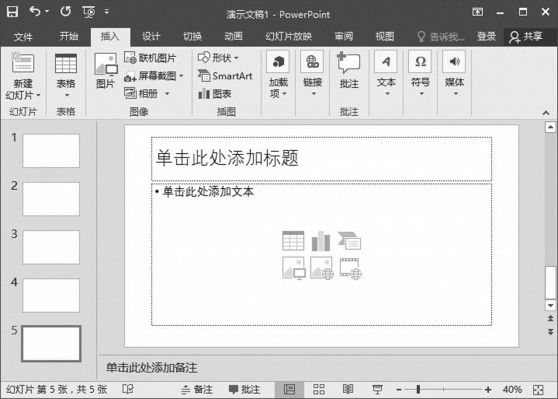
Task: Open the Customize Quick Access Toolbar arrow
Action: [x=107, y=12]
